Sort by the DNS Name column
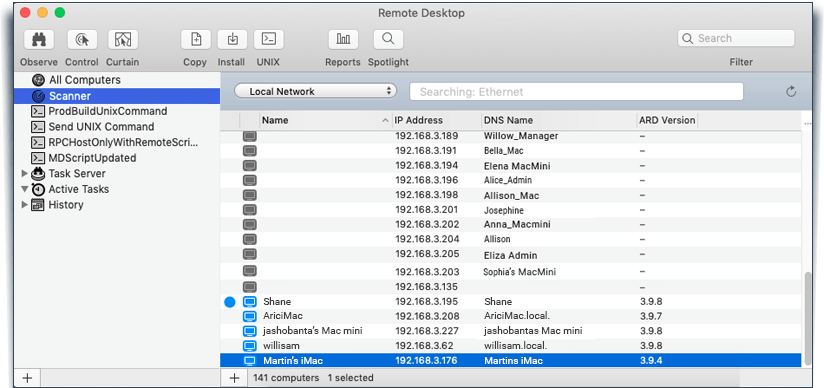This screenshot has height=388, width=824. click(559, 120)
